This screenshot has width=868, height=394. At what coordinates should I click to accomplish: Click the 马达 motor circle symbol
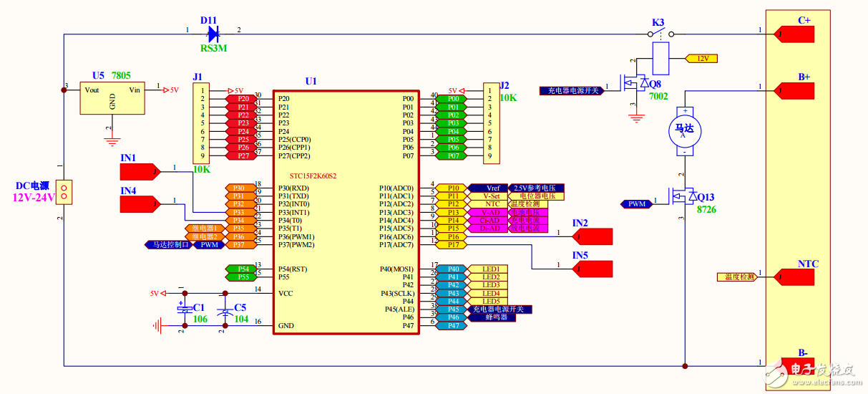(x=686, y=130)
